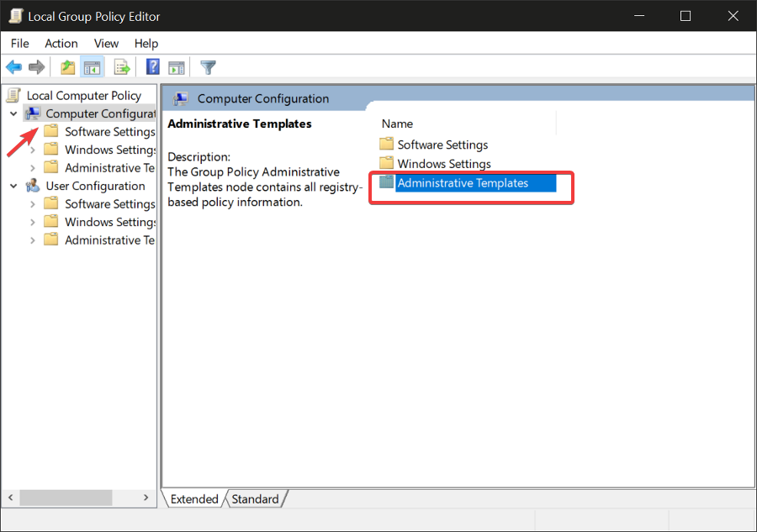Screen dimensions: 757x532
Task: Click User Configuration icon in tree
Action: (x=33, y=186)
